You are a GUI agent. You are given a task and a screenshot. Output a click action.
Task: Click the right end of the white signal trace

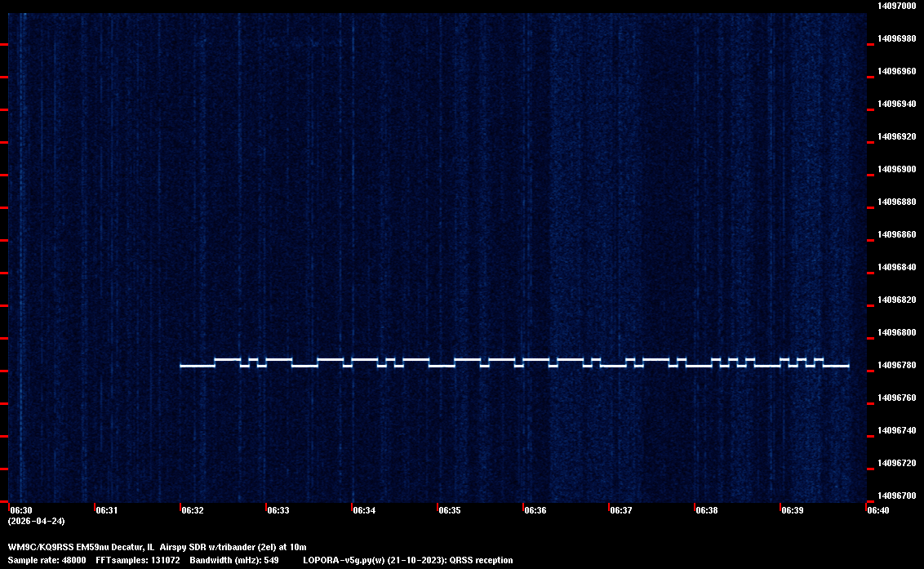[x=847, y=366]
